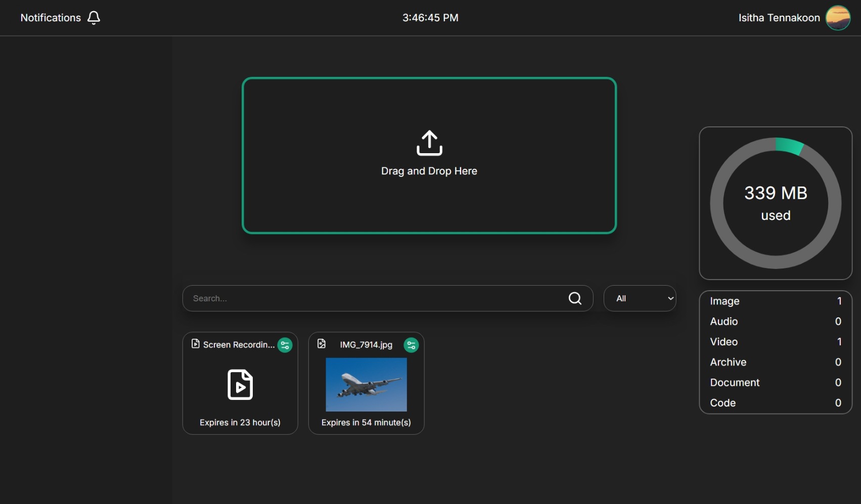Image resolution: width=861 pixels, height=504 pixels.
Task: Click the magnifying glass search icon
Action: tap(575, 298)
